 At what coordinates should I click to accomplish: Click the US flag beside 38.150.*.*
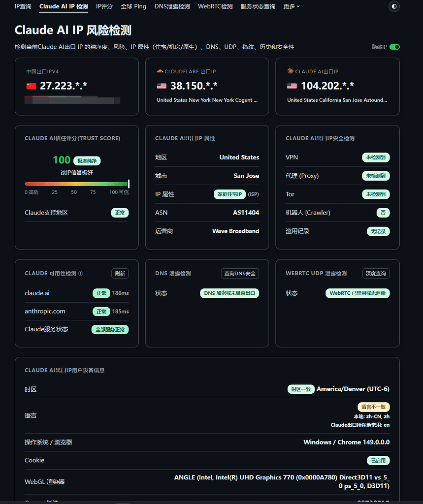tap(162, 86)
